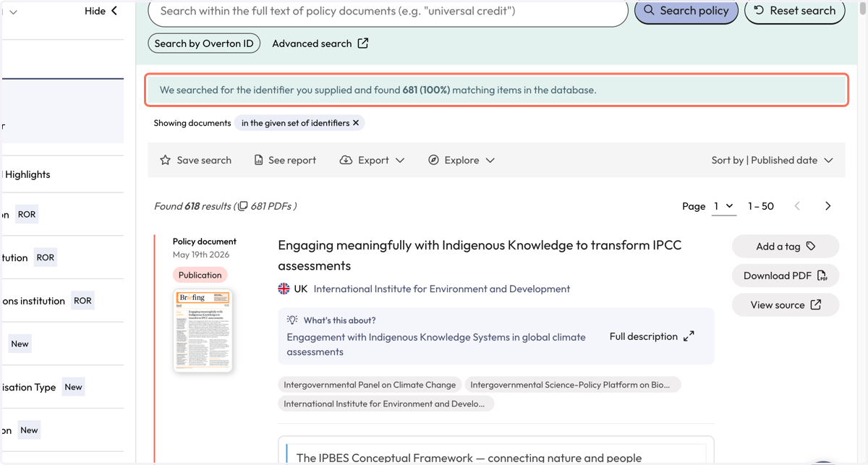Click the Explore compass icon
The image size is (868, 465).
point(433,160)
